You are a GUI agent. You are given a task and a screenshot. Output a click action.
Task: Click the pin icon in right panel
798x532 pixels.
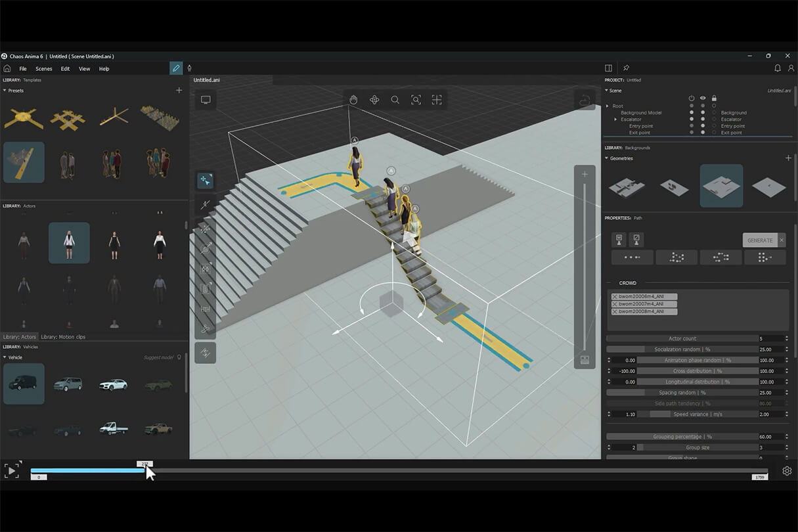pyautogui.click(x=626, y=68)
